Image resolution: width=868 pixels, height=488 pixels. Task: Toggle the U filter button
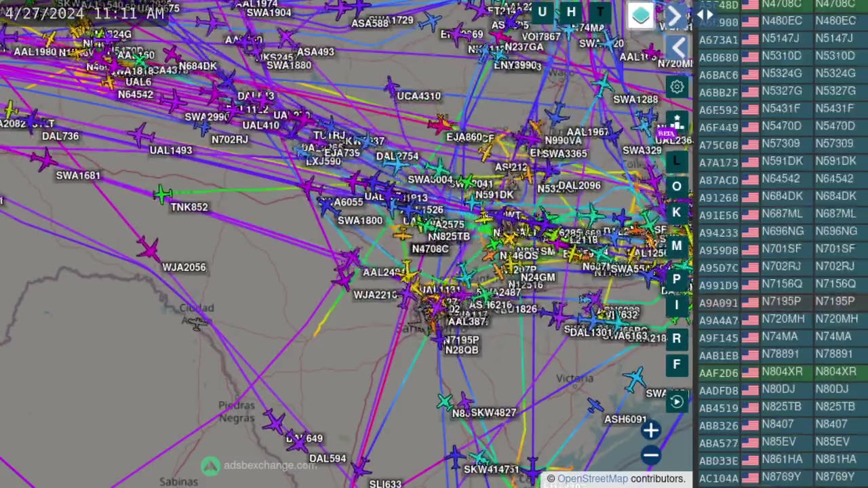(542, 12)
